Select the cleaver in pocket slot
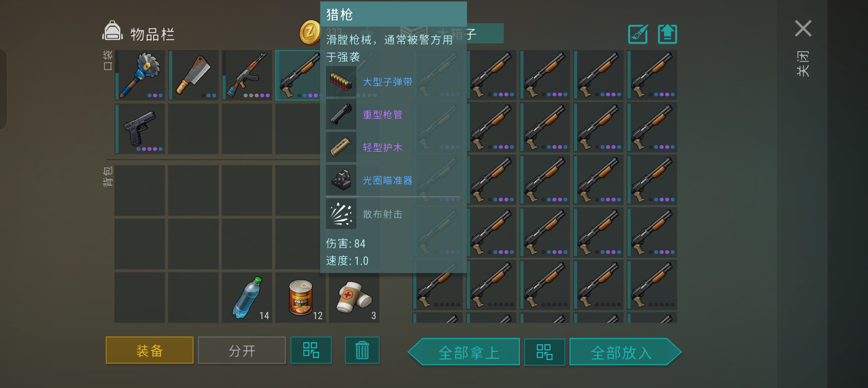The width and height of the screenshot is (868, 388). [194, 75]
